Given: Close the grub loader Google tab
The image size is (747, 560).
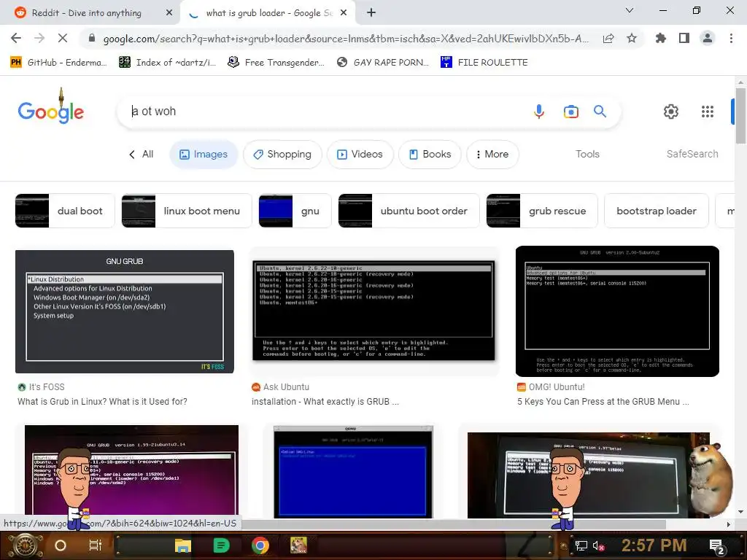Looking at the screenshot, I should (x=344, y=13).
